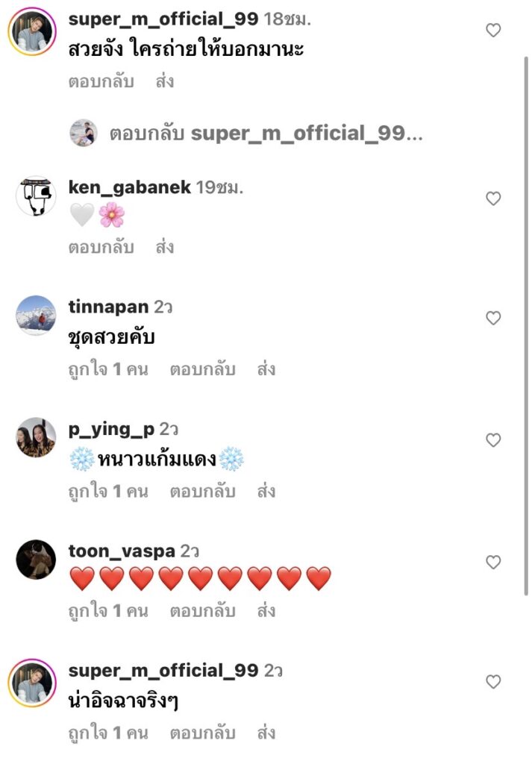
Task: Send p_ying_p's comment via ส่ง
Action: pyautogui.click(x=266, y=492)
